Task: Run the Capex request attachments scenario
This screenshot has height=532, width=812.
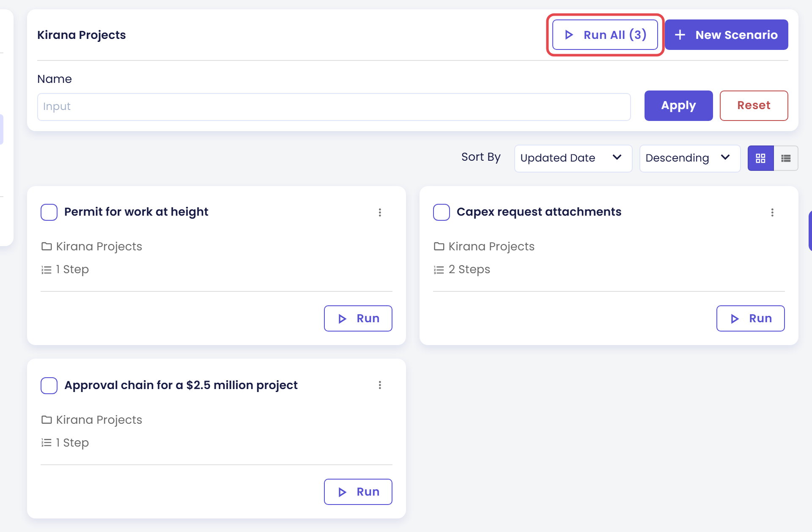Action: point(751,318)
